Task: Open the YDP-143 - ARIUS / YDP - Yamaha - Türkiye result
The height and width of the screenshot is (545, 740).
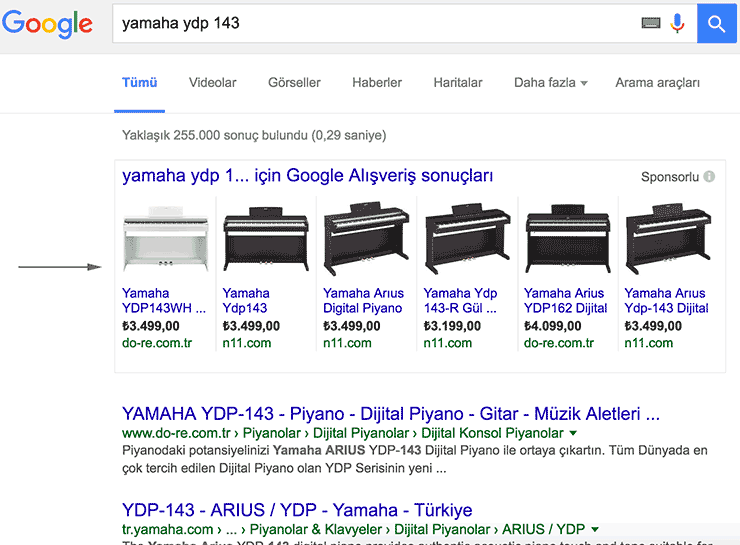Action: [297, 510]
